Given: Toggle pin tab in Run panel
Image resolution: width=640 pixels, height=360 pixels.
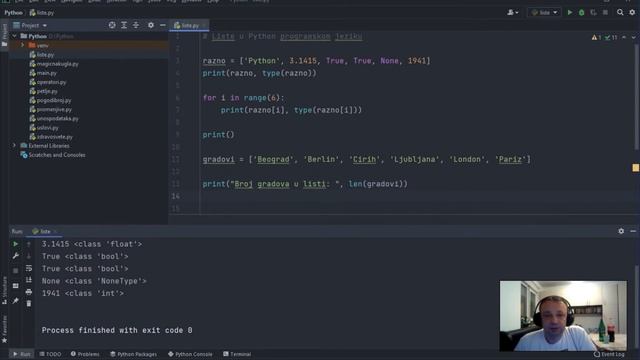Looking at the screenshot, I should pyautogui.click(x=16, y=301).
